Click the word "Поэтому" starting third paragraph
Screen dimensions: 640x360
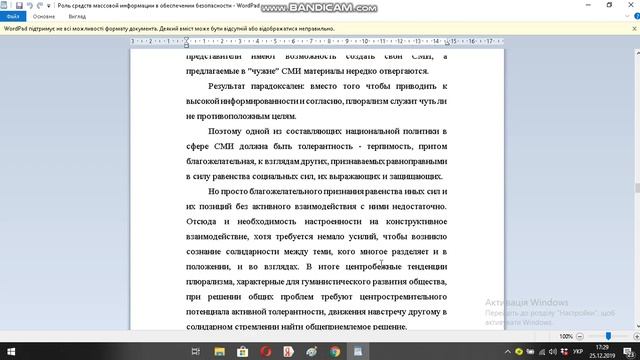[224, 131]
